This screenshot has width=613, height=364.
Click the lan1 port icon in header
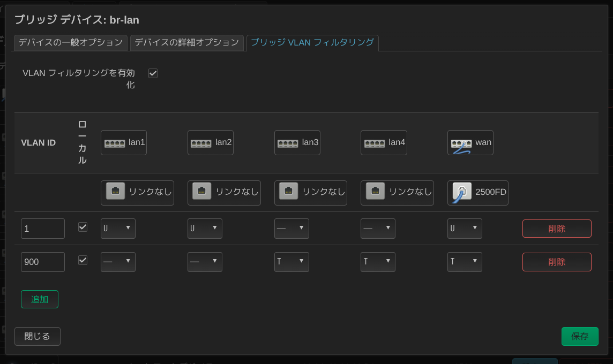coord(115,143)
